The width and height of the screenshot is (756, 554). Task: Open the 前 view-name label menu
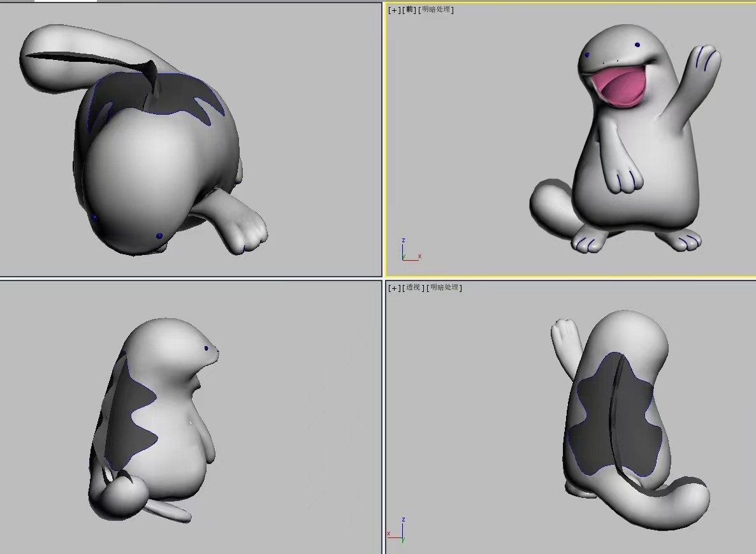click(x=410, y=10)
